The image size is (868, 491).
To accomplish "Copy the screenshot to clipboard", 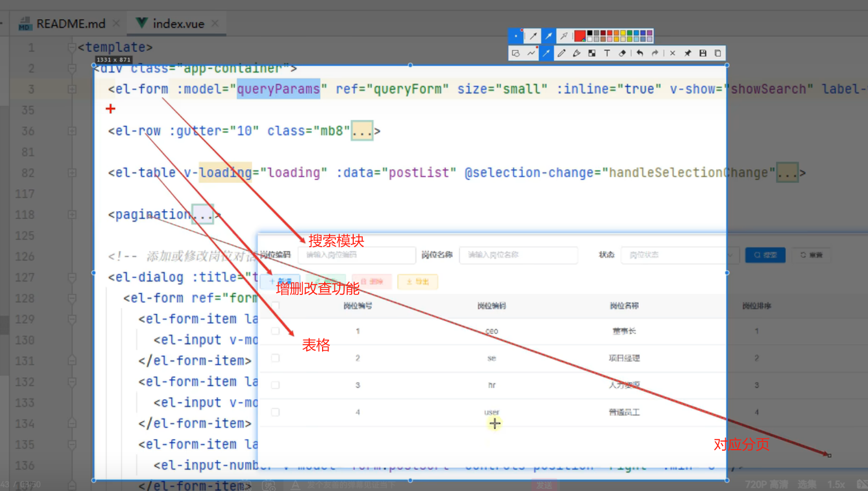I will click(x=718, y=53).
